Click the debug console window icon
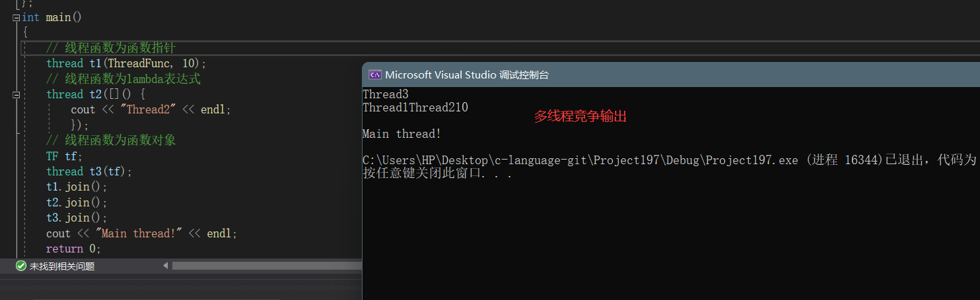Image resolution: width=980 pixels, height=300 pixels. (374, 75)
